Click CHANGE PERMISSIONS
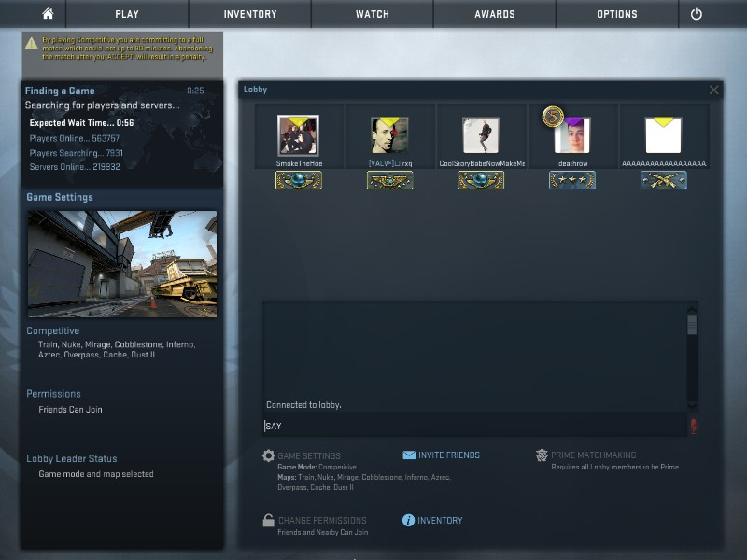Image resolution: width=747 pixels, height=560 pixels. [322, 521]
